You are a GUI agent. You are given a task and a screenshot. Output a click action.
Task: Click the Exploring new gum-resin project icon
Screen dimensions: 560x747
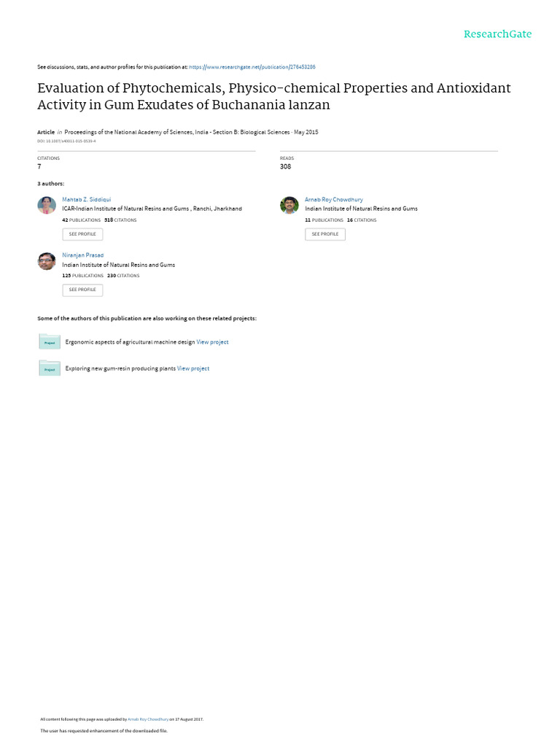pos(50,368)
